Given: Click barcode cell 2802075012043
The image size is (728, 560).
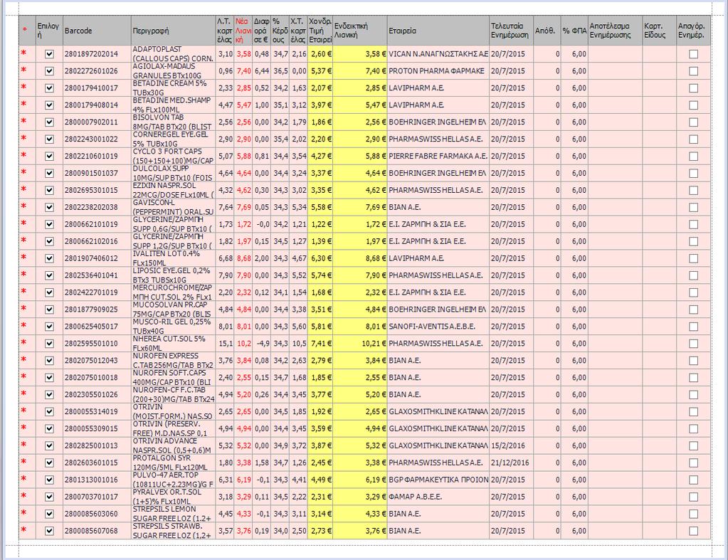Looking at the screenshot, I should [97, 361].
